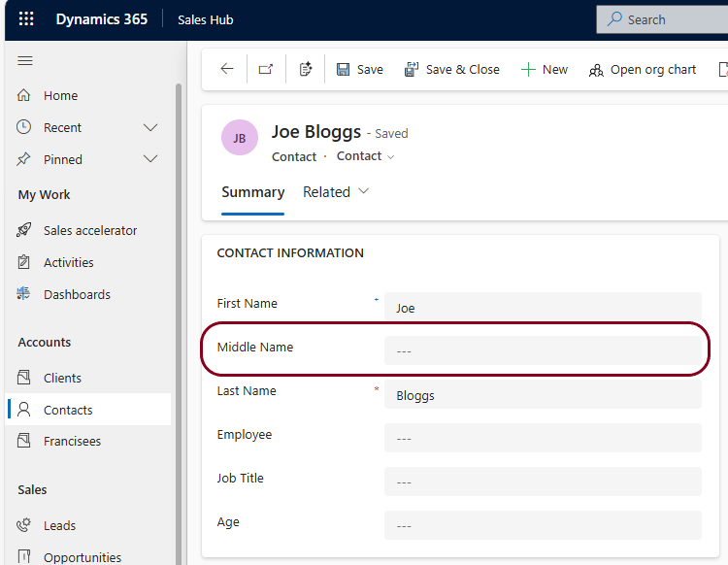728x565 pixels.
Task: Expand the Pinned list chevron
Action: (x=150, y=159)
